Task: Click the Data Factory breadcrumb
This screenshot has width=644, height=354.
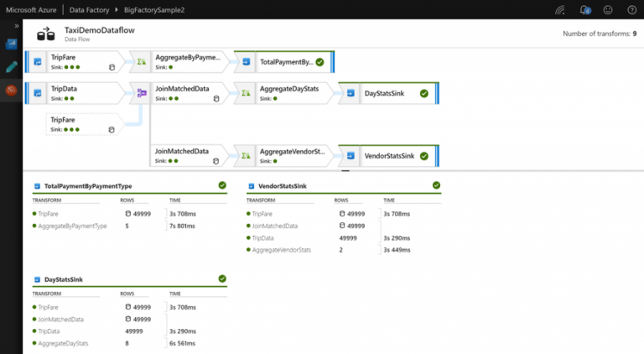Action: [x=89, y=10]
